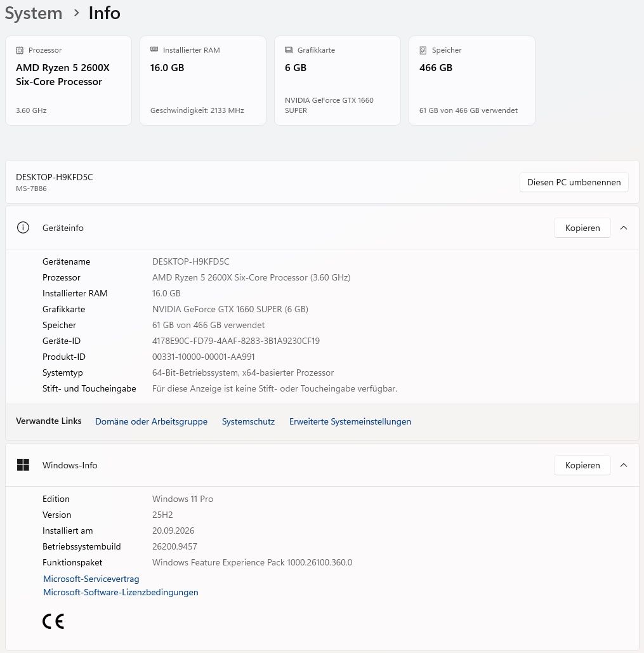This screenshot has height=653, width=644.
Task: Select the Speicher summary card
Action: click(471, 81)
